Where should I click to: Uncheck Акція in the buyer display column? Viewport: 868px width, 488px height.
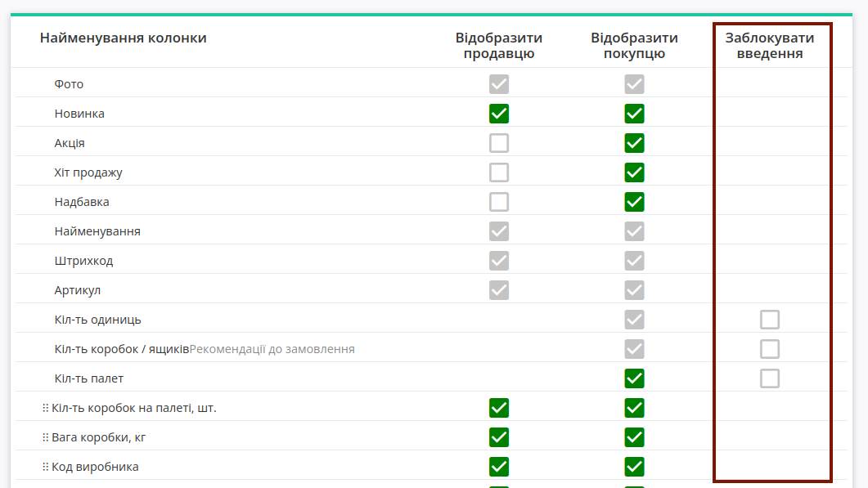point(634,143)
